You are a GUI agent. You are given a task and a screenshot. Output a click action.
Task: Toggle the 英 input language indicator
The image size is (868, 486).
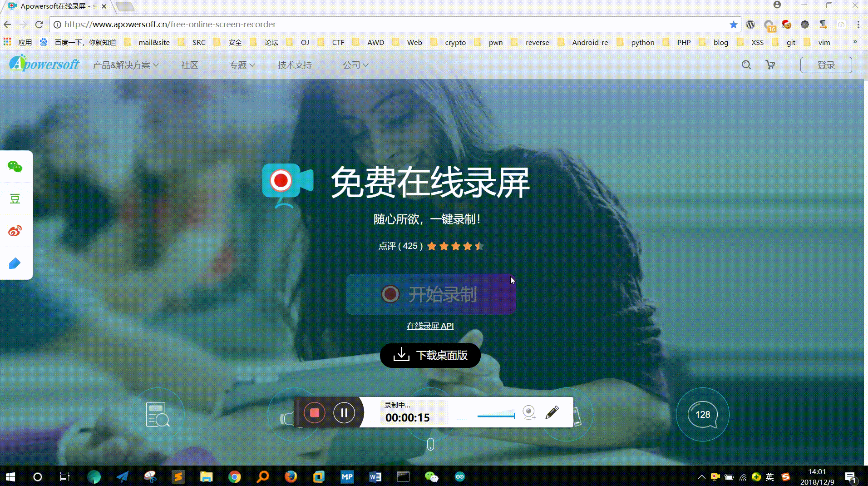coord(769,477)
